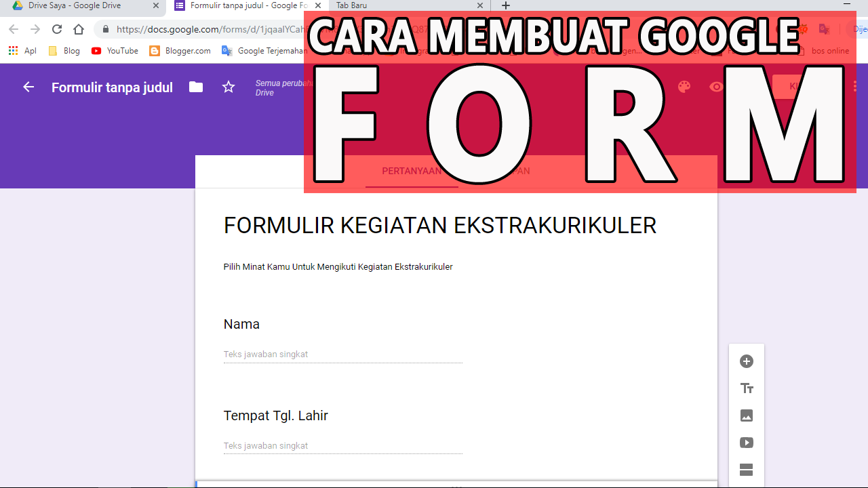The width and height of the screenshot is (868, 488).
Task: Add a video to the form
Action: click(x=746, y=442)
